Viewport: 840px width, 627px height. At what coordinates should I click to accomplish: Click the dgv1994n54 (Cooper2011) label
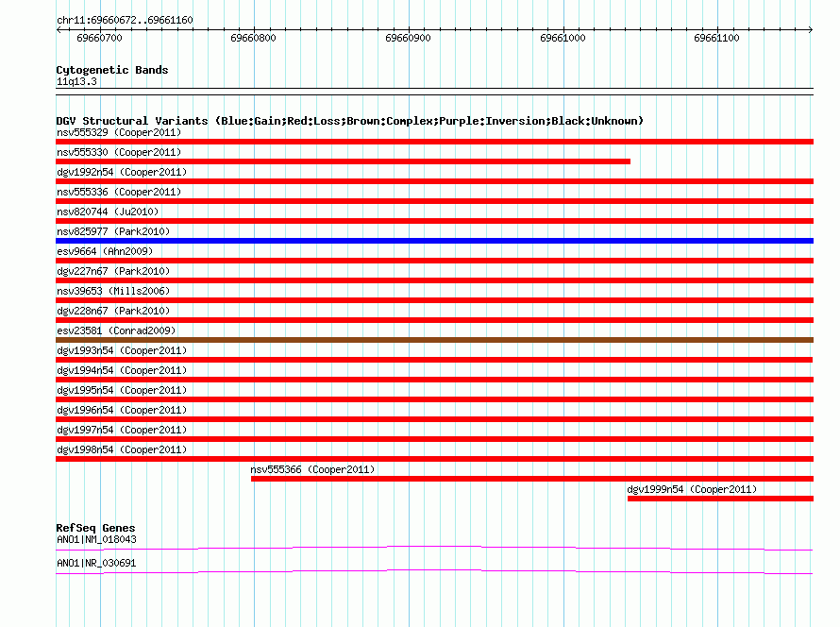point(122,370)
